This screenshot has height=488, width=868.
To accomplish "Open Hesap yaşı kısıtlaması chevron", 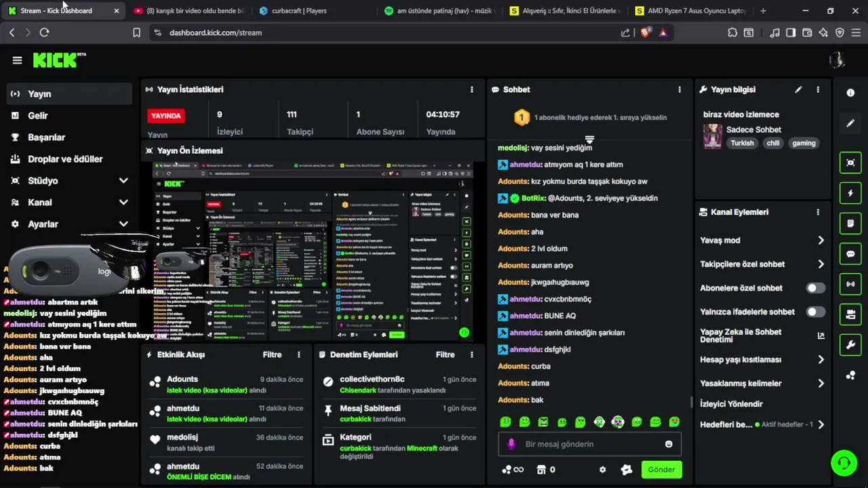I will click(x=821, y=360).
